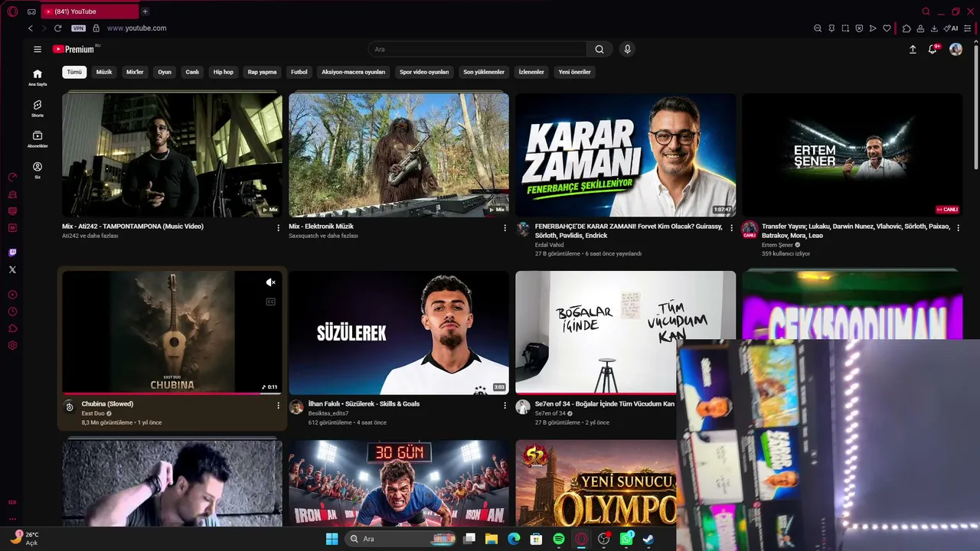Open the Elektronik Müzik mix thumbnail
The height and width of the screenshot is (551, 980).
[x=399, y=155]
